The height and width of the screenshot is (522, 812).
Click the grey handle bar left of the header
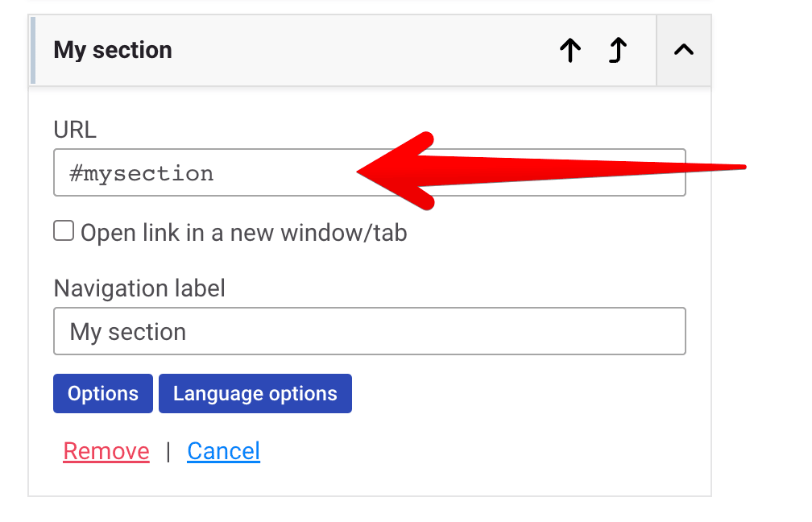point(33,50)
